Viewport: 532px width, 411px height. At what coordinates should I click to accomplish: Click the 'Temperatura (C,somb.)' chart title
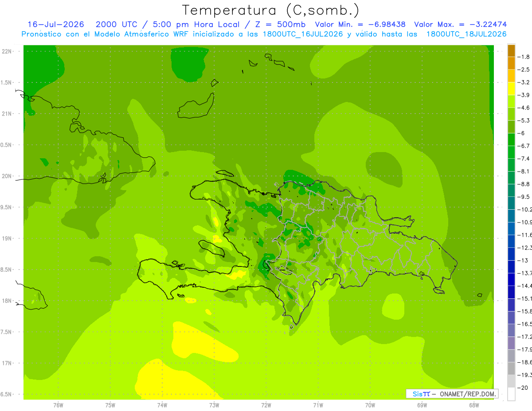270,10
